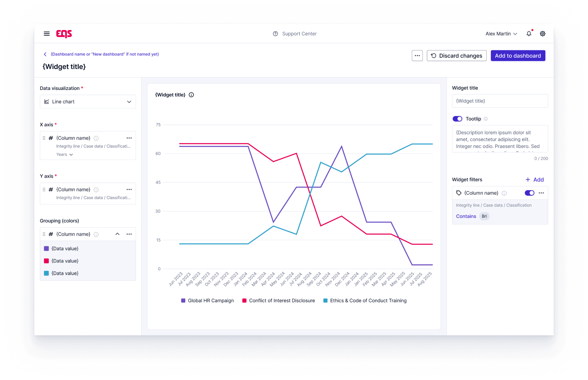Open X axis column more options

pos(129,138)
